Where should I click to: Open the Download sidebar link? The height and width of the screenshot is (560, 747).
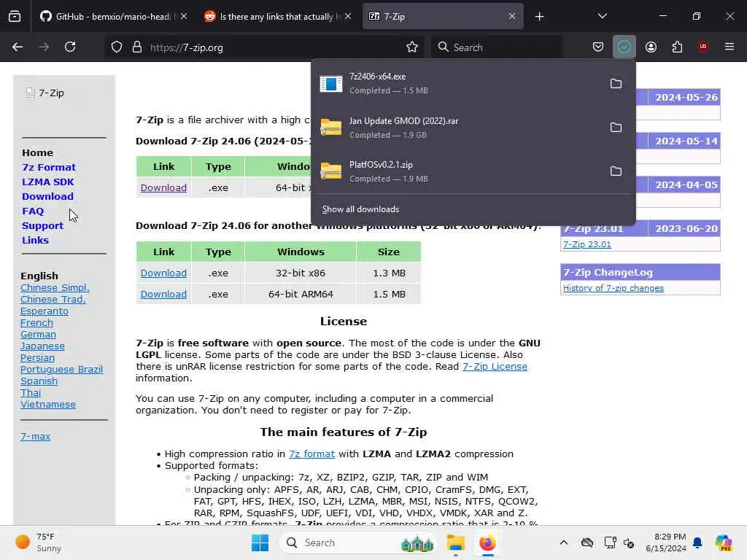tap(47, 197)
